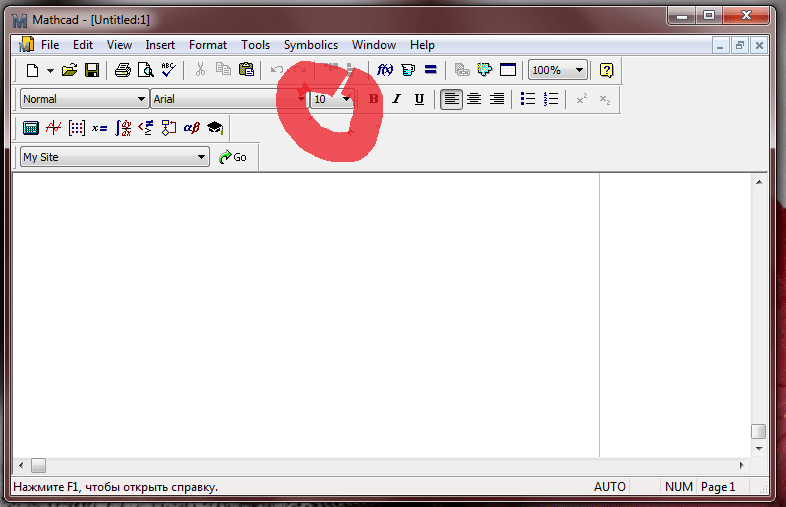Open the Vector and Matrix toolbar icon

[77, 128]
